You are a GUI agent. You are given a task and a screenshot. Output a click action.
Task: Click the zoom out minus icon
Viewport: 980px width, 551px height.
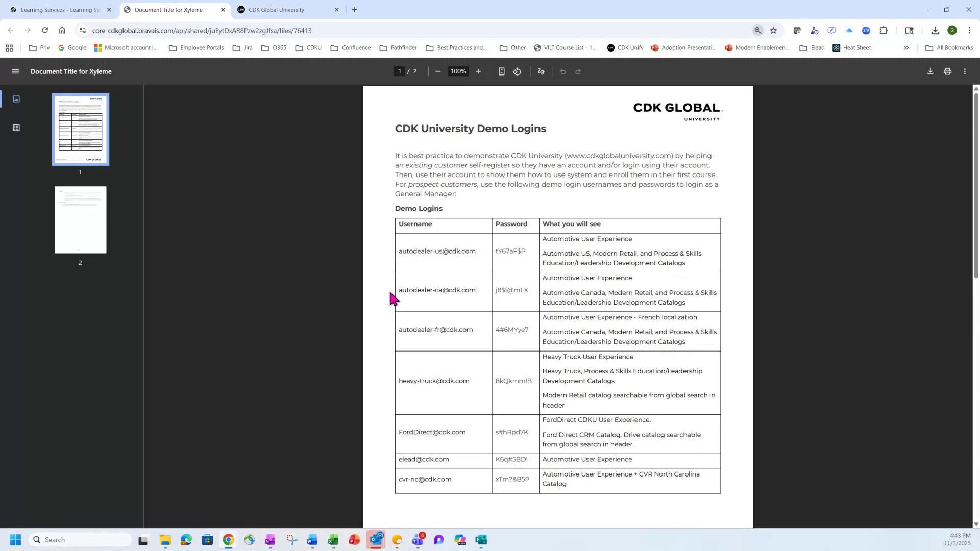pos(438,71)
